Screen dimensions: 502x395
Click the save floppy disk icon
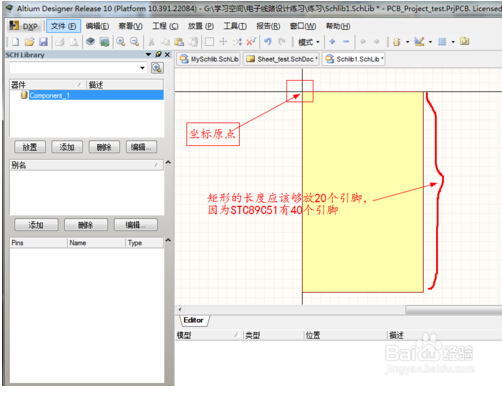[x=43, y=42]
